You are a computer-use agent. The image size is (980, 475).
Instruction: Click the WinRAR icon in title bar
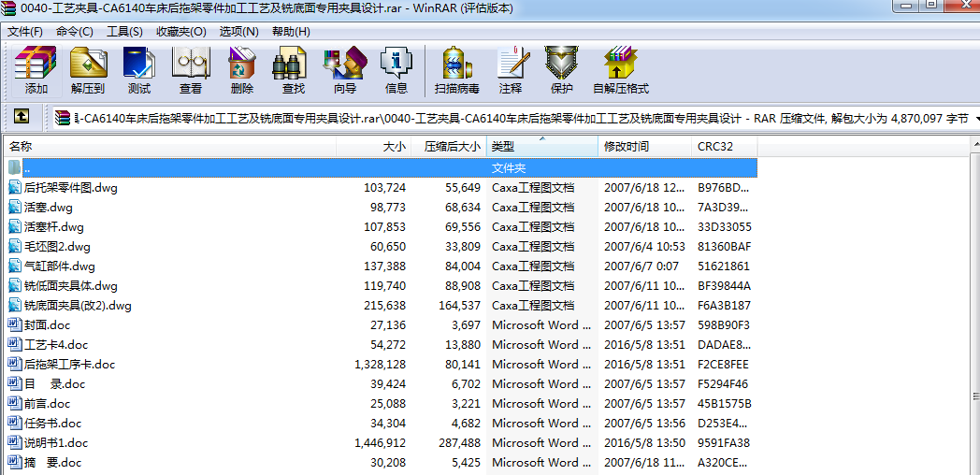(x=8, y=8)
